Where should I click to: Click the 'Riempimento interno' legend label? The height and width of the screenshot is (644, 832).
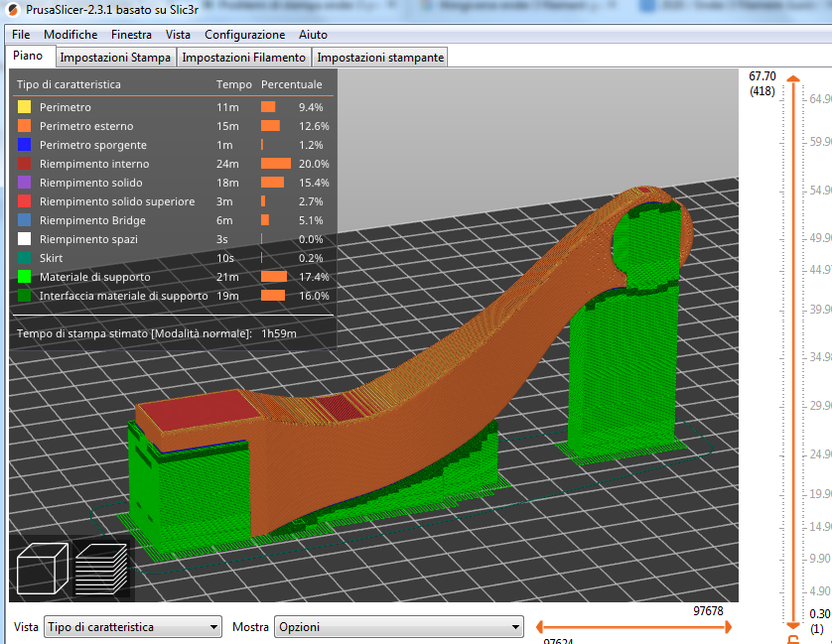94,164
